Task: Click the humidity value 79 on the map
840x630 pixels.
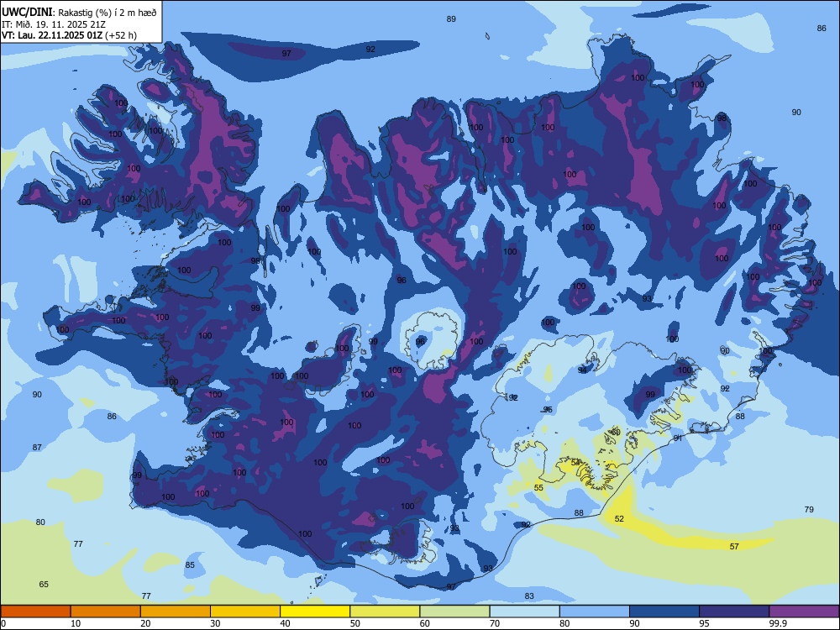Action: 809,510
